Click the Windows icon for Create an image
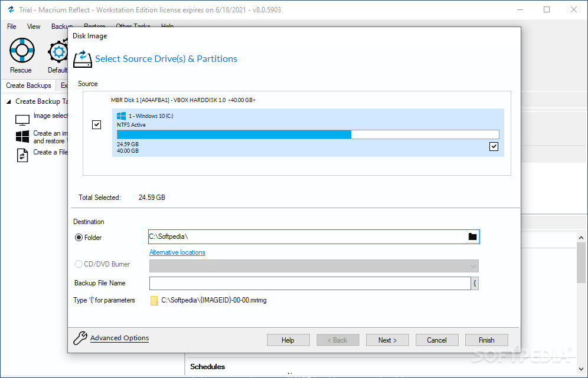 (x=22, y=137)
